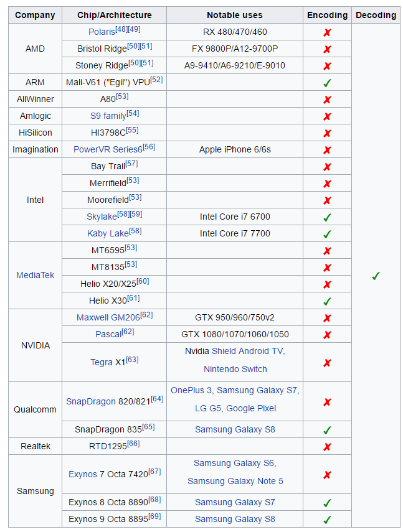
Task: Open Samsung Galaxy S8 link in SnapDragon 835 row
Action: click(x=235, y=429)
